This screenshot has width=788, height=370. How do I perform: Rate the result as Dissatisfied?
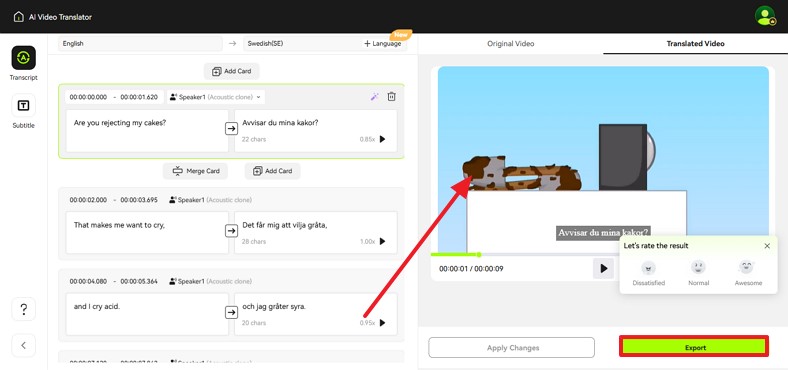point(648,273)
